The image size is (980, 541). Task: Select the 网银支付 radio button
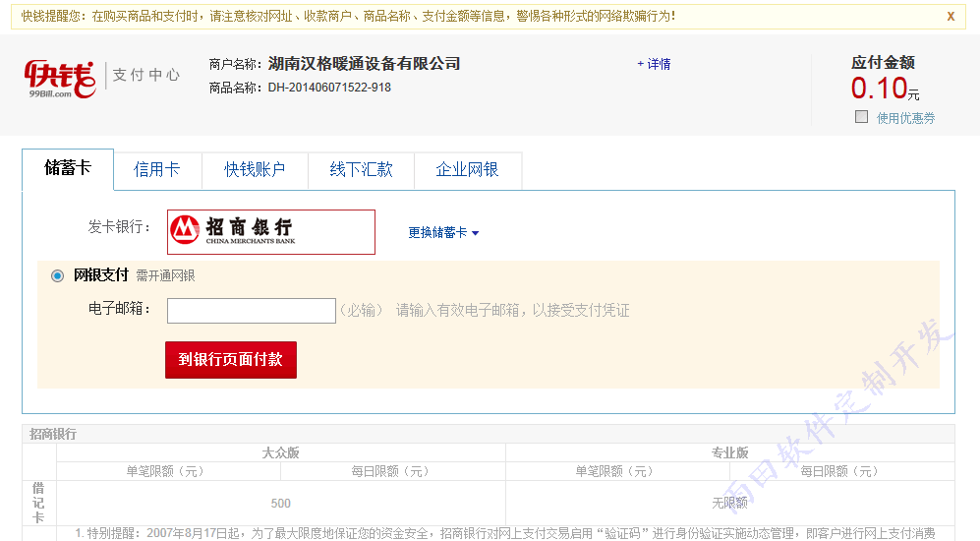(x=57, y=275)
